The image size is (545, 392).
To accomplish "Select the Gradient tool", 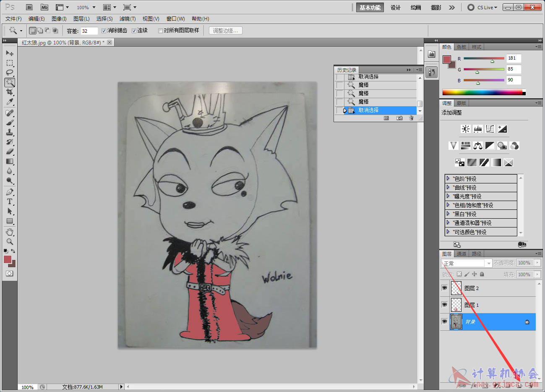I will click(10, 161).
